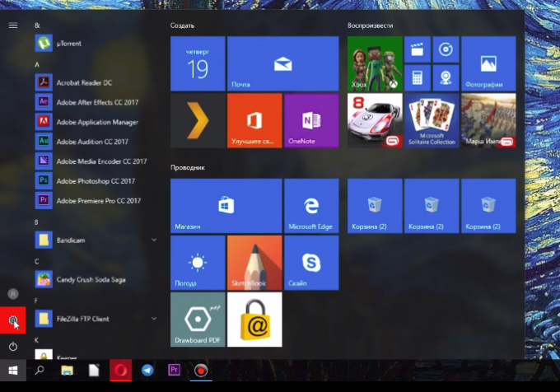Open the first Корзина (2) tile
The width and height of the screenshot is (560, 392).
[375, 206]
